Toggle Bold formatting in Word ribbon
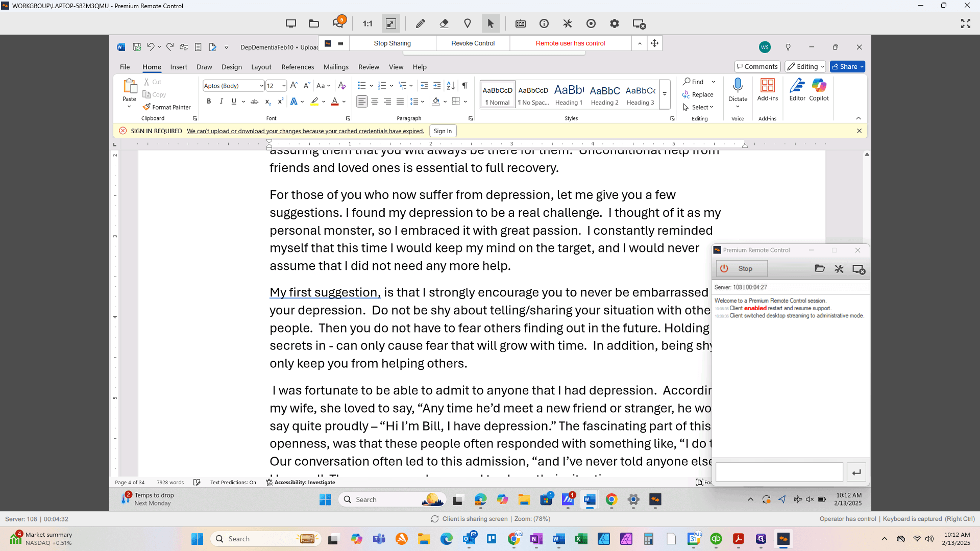 tap(209, 102)
